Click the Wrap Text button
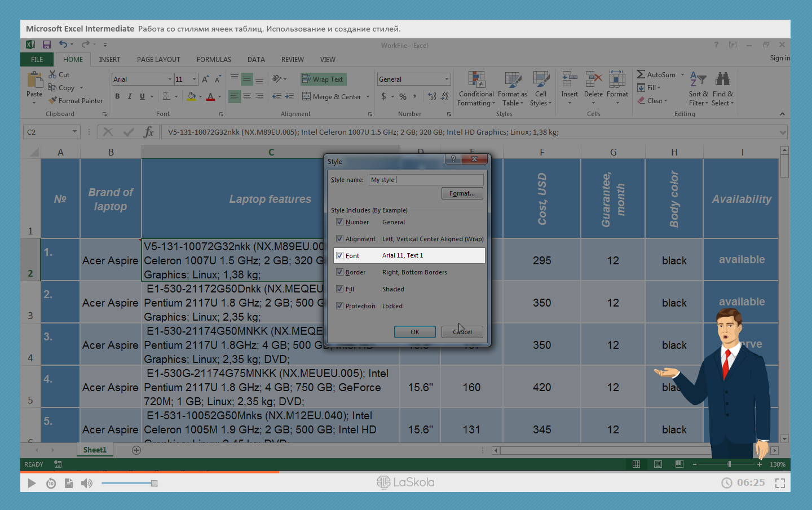The width and height of the screenshot is (812, 510). pos(323,79)
